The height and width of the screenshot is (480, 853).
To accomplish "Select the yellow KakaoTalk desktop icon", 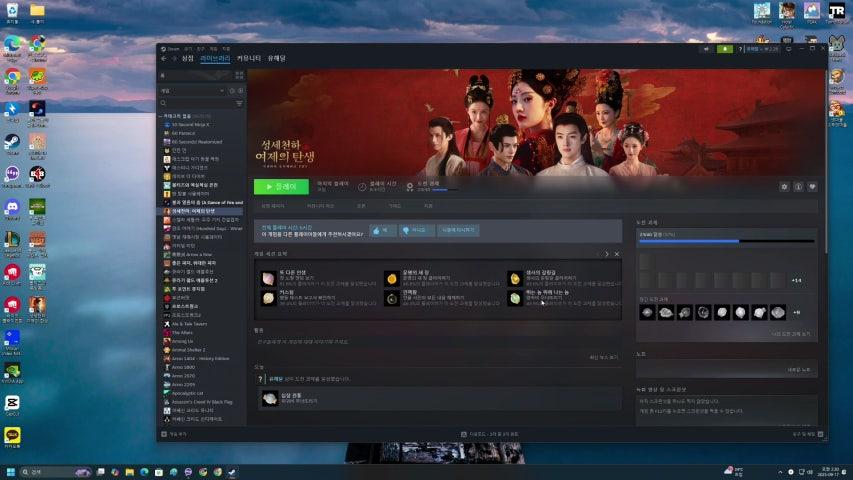I will click(12, 438).
